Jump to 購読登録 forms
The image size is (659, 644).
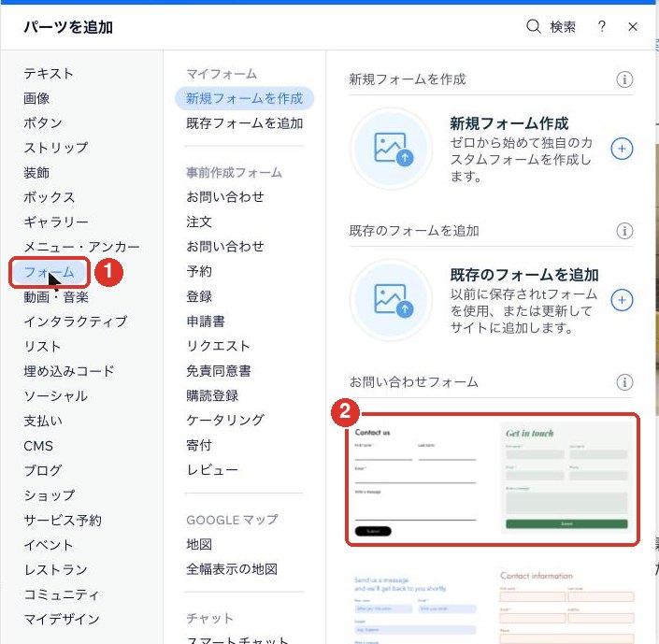pos(212,395)
